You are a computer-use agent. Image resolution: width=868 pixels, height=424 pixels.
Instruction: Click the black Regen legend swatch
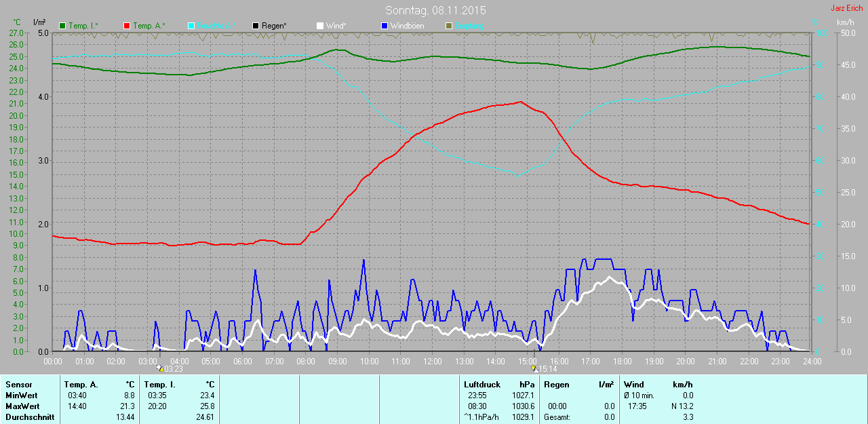256,26
